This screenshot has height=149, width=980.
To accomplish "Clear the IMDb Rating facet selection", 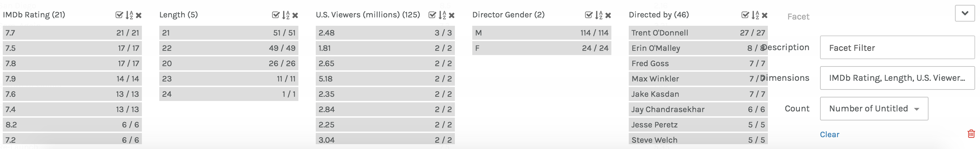I will coord(139,15).
